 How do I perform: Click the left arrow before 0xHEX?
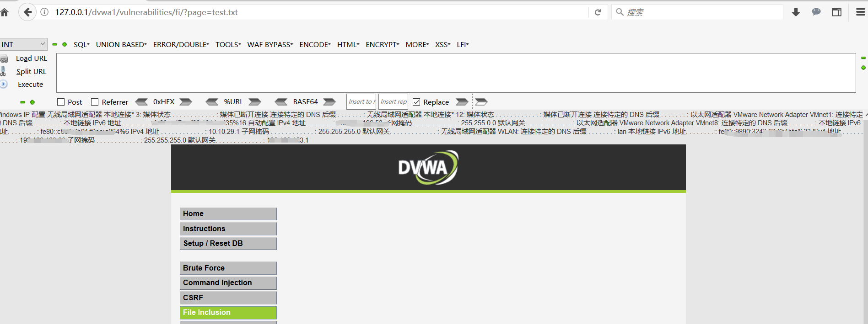click(x=141, y=102)
